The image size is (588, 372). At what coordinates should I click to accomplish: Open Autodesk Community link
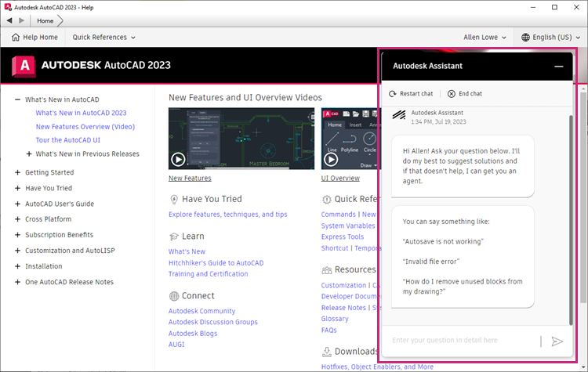[x=201, y=311]
